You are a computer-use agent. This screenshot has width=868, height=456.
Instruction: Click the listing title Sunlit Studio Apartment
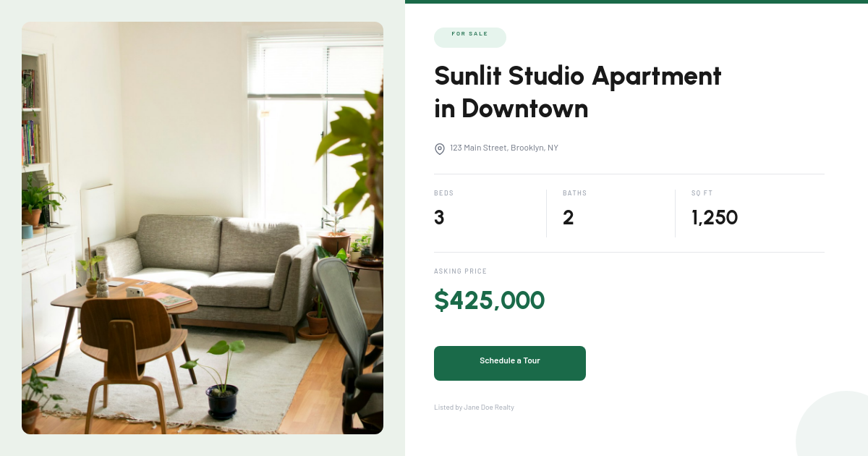577,92
